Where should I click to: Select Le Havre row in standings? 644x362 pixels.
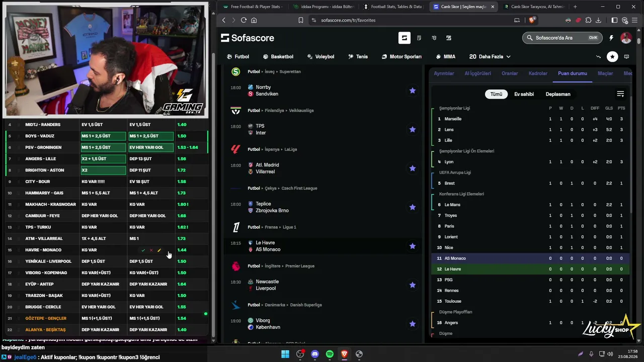click(530, 269)
